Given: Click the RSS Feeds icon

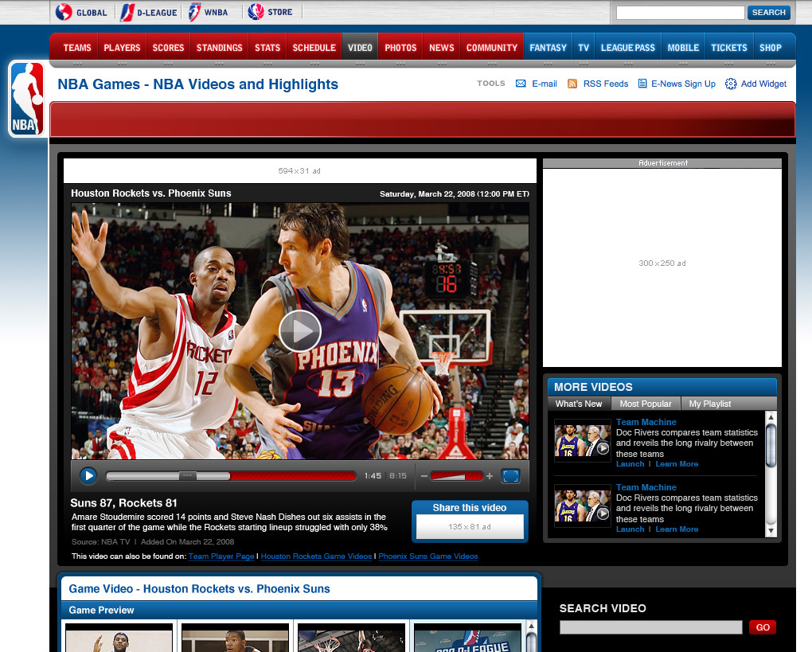Looking at the screenshot, I should coord(572,84).
